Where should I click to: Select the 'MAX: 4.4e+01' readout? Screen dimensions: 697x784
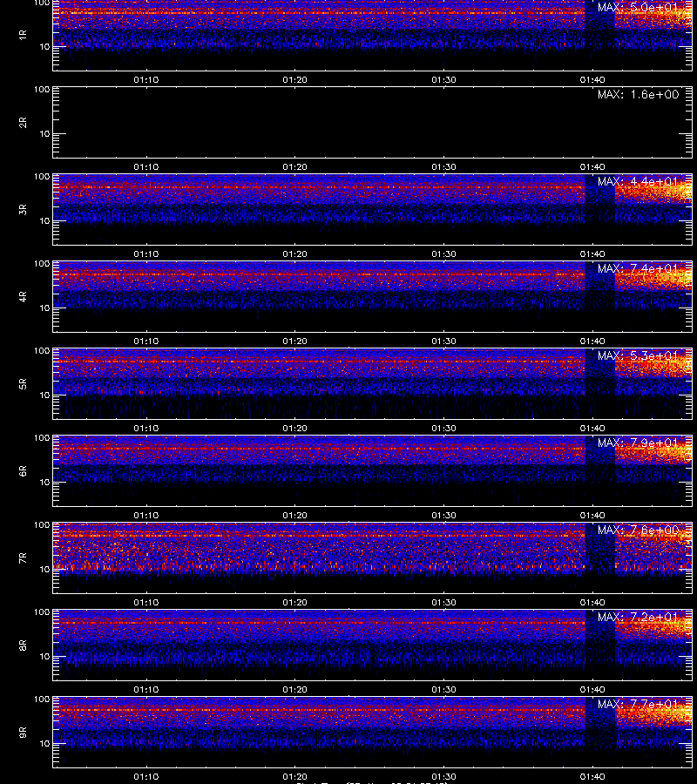(638, 181)
